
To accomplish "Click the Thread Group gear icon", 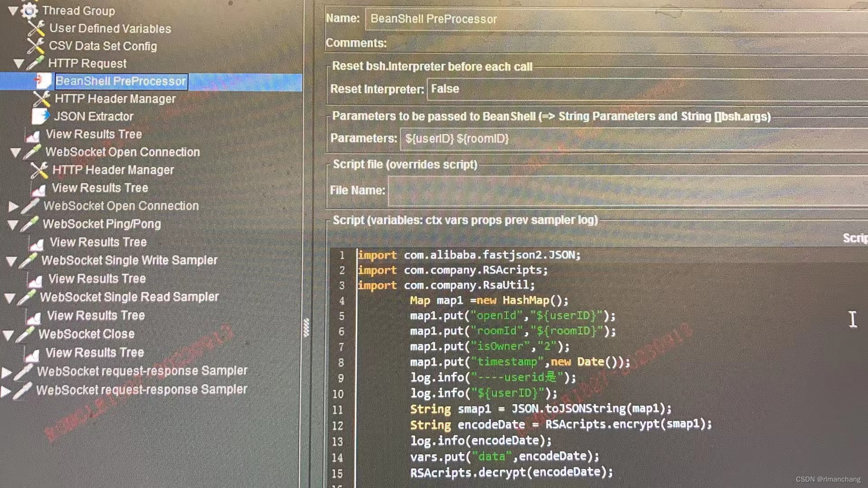I will (29, 10).
